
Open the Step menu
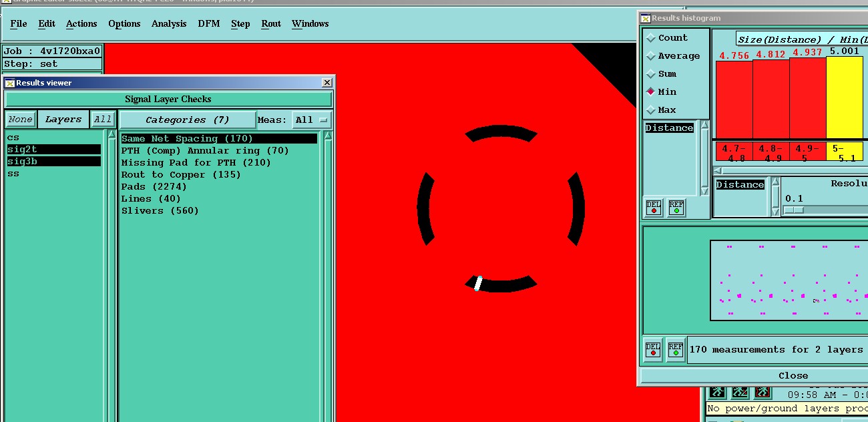click(240, 23)
